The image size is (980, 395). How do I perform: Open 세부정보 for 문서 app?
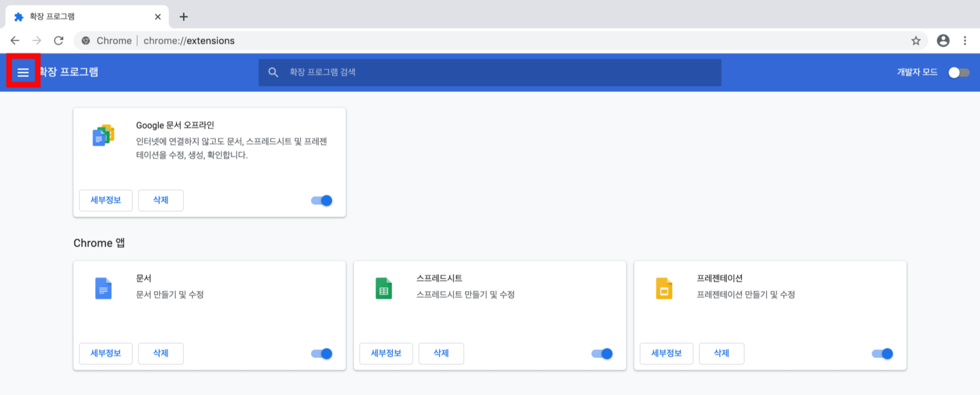106,353
